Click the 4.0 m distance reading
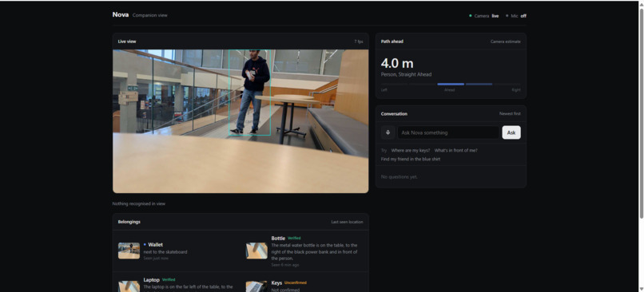The image size is (644, 292). point(397,64)
